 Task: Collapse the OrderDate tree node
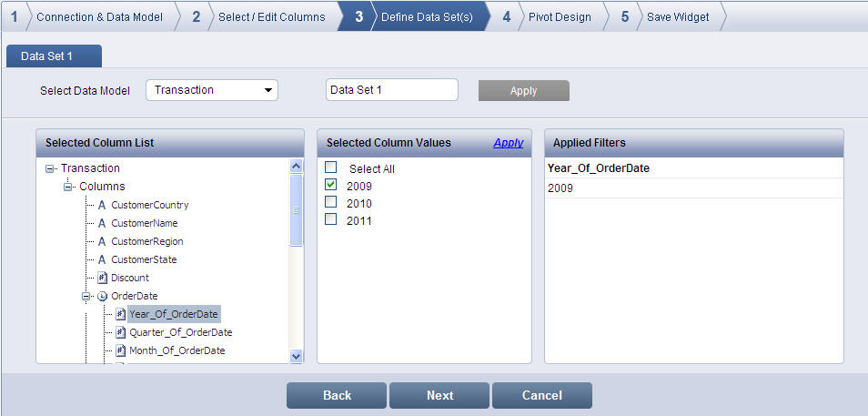86,296
